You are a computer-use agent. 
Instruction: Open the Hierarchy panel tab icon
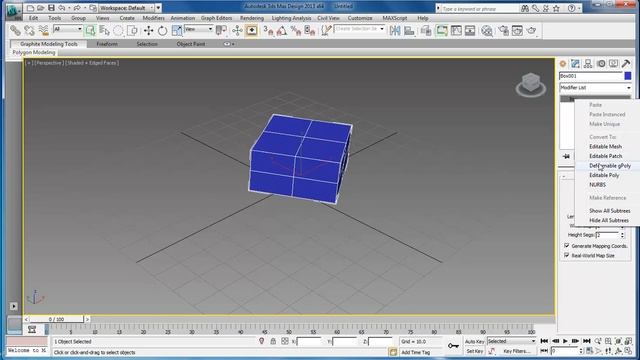[588, 64]
